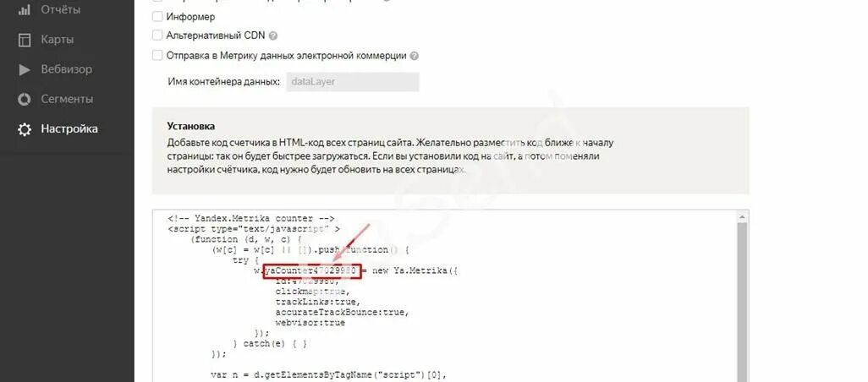Check Отправка в Метрику данных электронной коммерции
Screen dimensions: 868x382
pyautogui.click(x=157, y=55)
